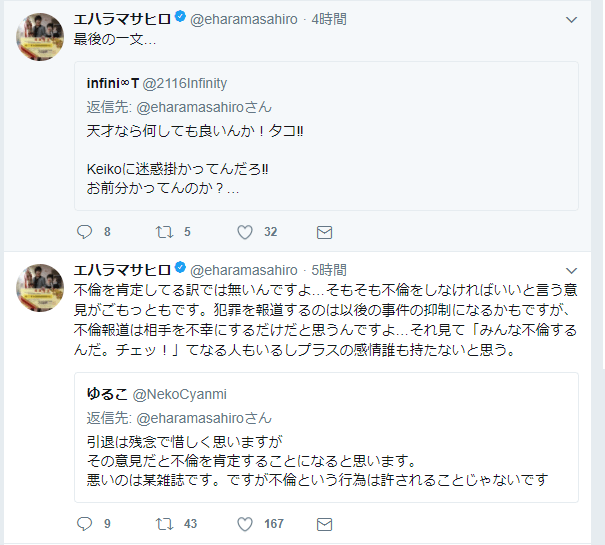The image size is (605, 545).
Task: Like the first tweet with 32 likes
Action: [245, 232]
